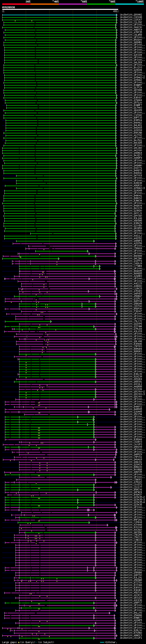Screen dimensions: 146x644
Task: Open hit UniRef100_B8MGR4
Action: point(131,349)
